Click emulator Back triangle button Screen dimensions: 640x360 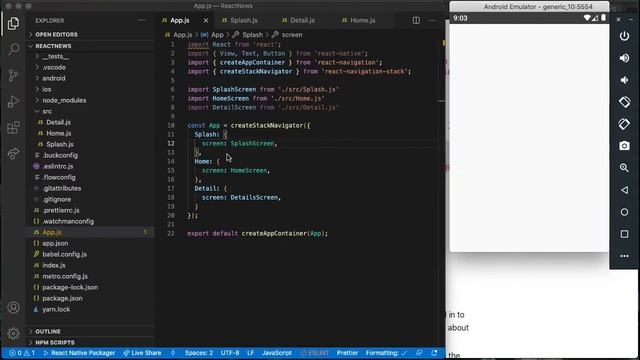click(x=624, y=190)
